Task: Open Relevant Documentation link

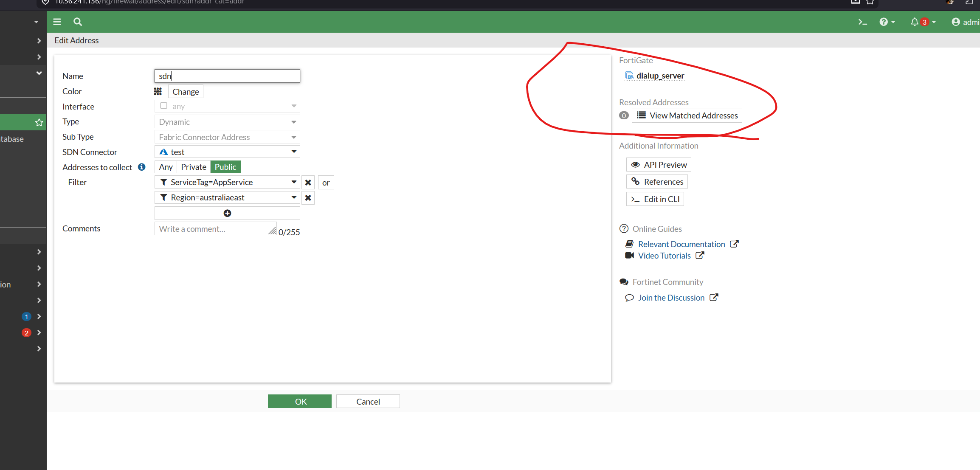Action: [x=681, y=244]
